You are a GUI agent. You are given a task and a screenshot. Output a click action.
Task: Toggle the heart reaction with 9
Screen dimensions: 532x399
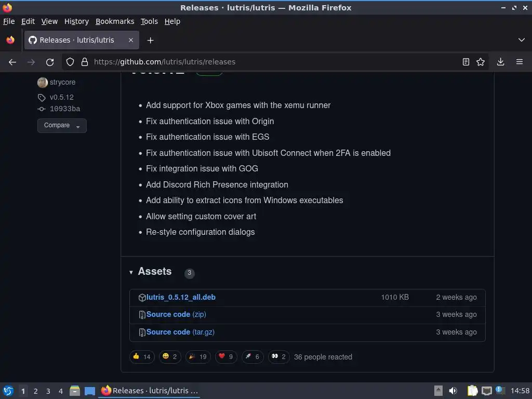coord(226,356)
